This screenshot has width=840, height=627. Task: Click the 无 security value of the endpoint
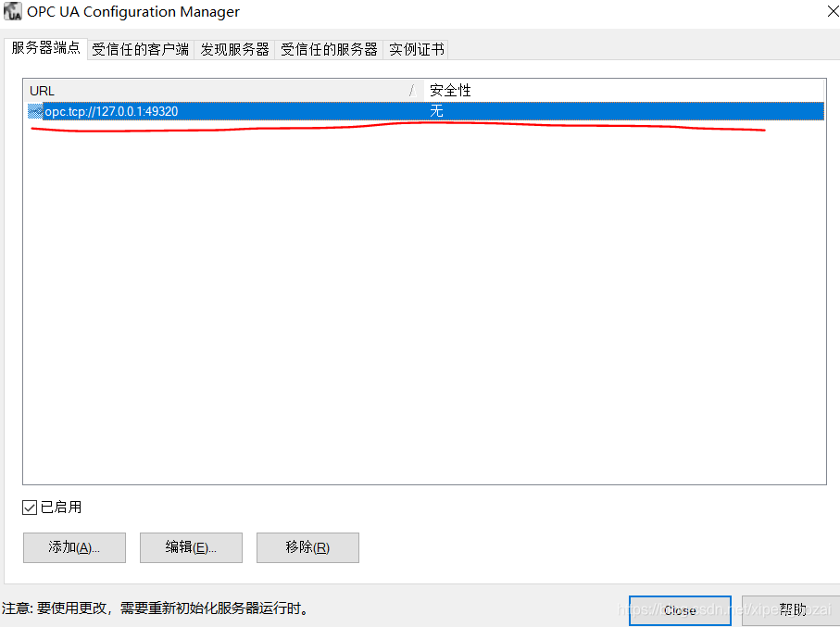(436, 111)
